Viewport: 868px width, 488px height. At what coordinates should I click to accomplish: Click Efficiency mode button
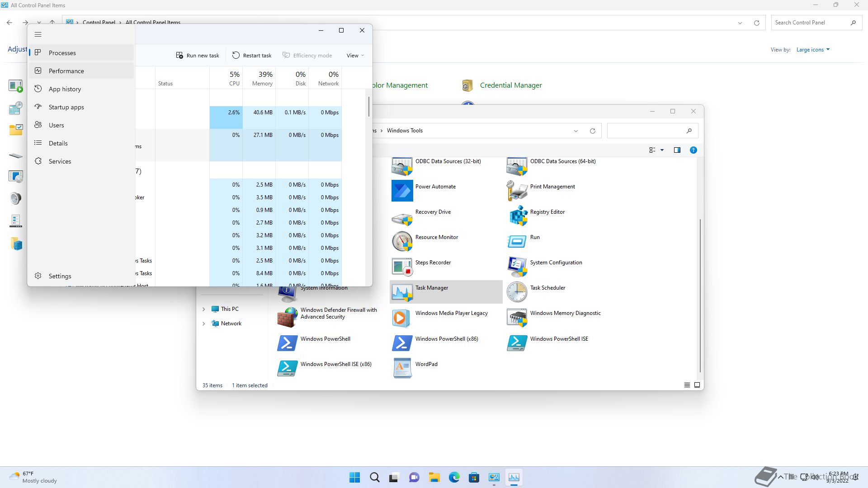click(x=307, y=55)
